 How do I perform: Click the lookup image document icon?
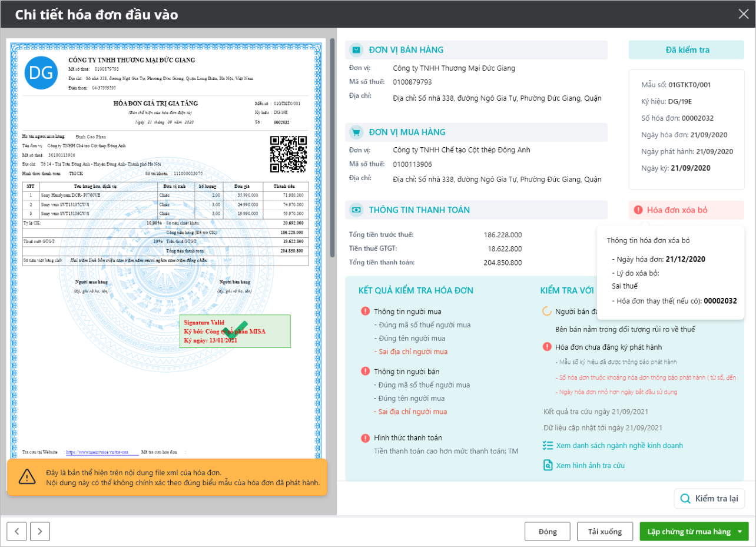point(548,465)
